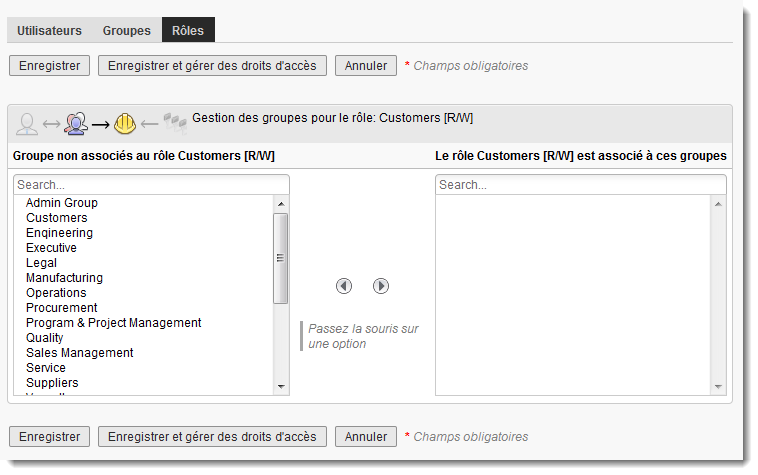Click the top Annuler button
Viewport: 758px width, 475px height.
[x=366, y=66]
